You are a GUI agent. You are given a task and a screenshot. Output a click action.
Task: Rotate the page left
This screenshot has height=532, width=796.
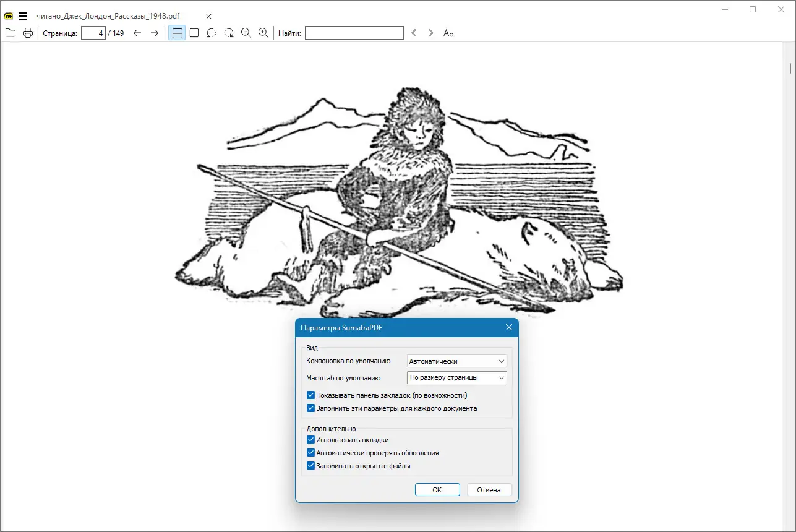(x=212, y=33)
